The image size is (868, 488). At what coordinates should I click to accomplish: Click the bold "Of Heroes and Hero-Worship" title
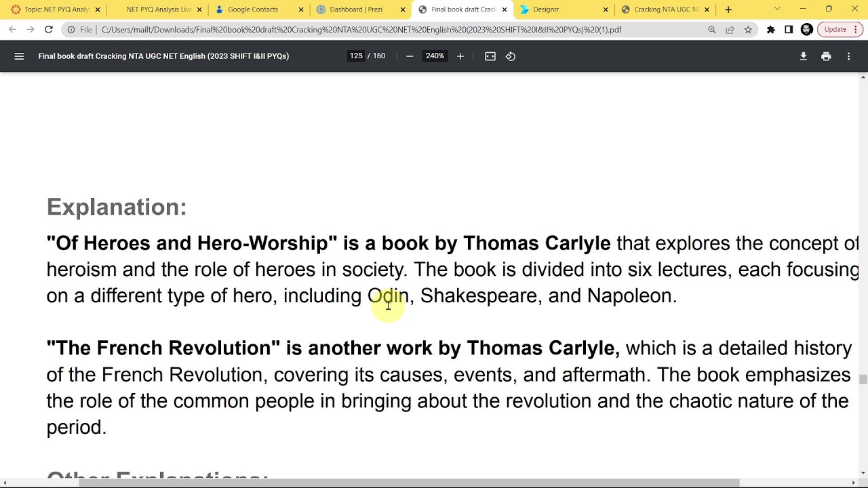[x=192, y=243]
